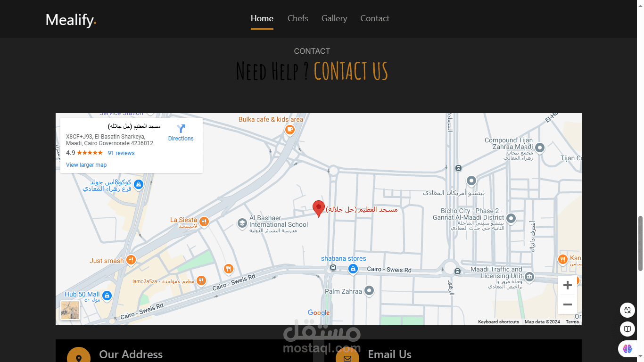
Task: Click the Bulka cafe marker icon
Action: click(290, 130)
